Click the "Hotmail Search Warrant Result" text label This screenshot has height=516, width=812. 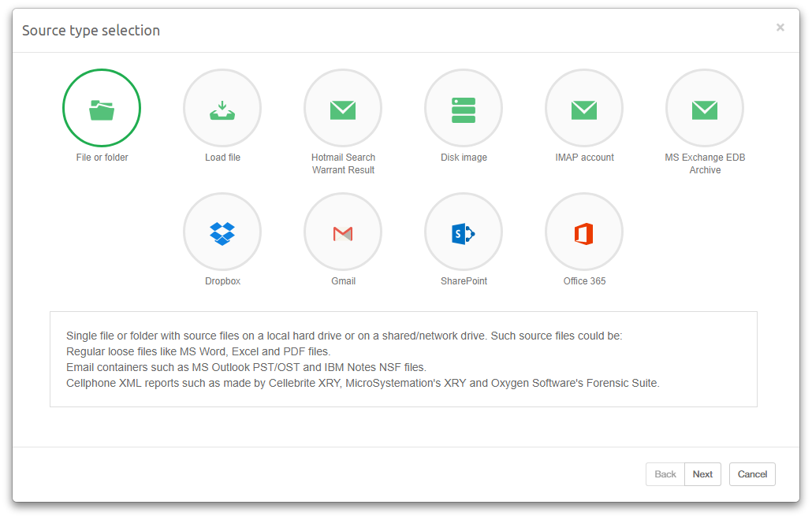pyautogui.click(x=343, y=164)
